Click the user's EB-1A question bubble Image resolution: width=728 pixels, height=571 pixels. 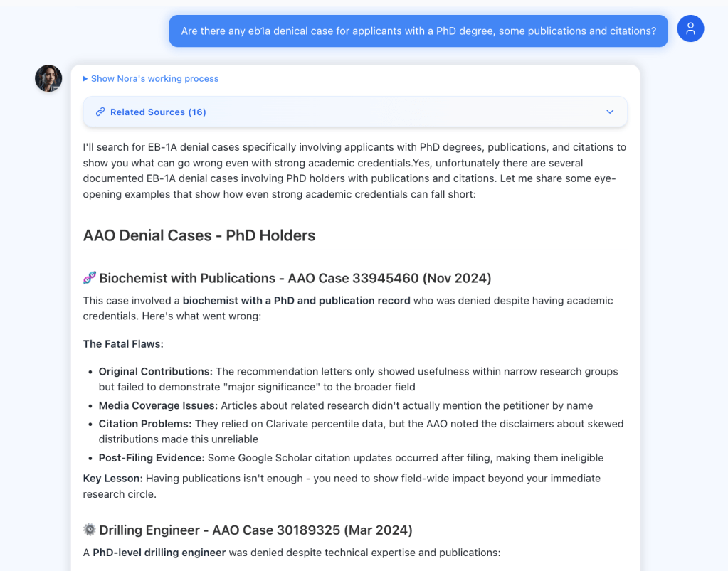[418, 31]
